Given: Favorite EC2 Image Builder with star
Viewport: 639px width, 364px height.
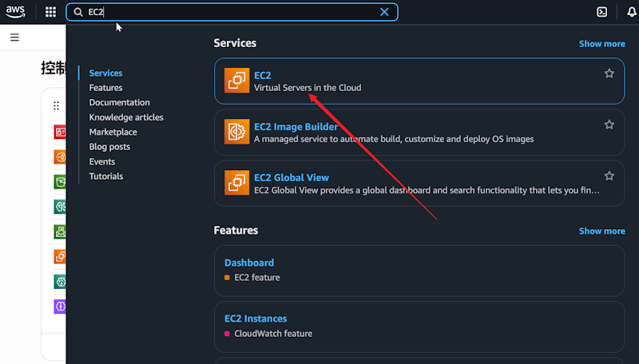Looking at the screenshot, I should click(x=609, y=125).
